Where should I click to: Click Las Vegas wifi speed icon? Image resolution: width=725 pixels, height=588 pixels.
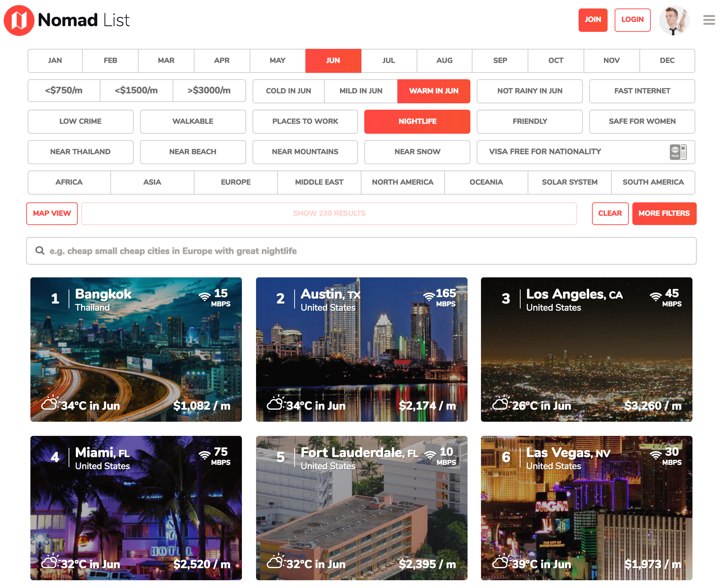656,455
